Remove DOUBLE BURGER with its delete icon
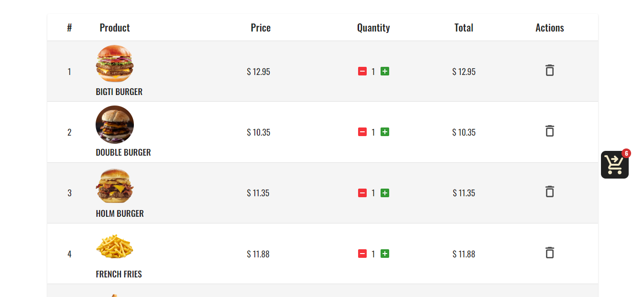Screen dimensions: 644x297 click(x=549, y=131)
